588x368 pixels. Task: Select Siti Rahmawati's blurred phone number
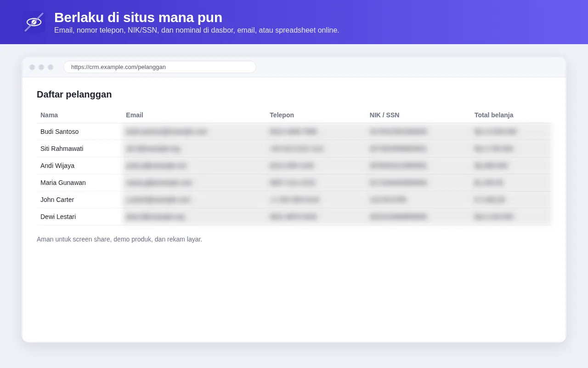point(296,149)
